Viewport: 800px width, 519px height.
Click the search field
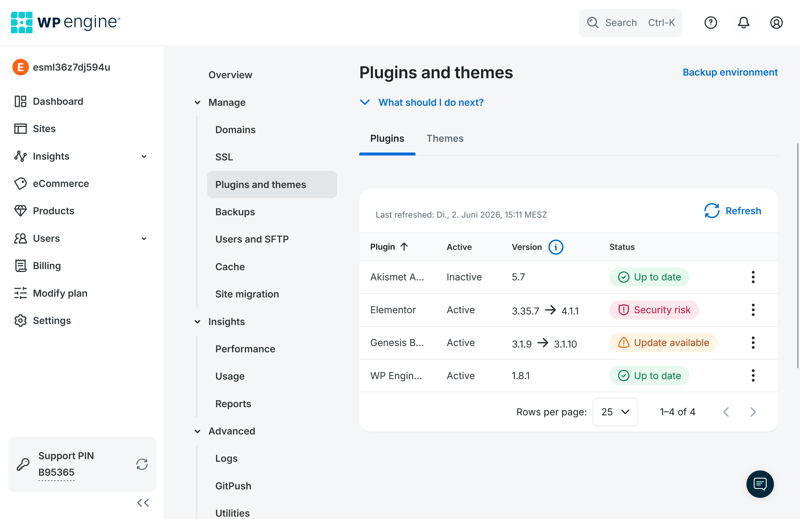pyautogui.click(x=630, y=22)
